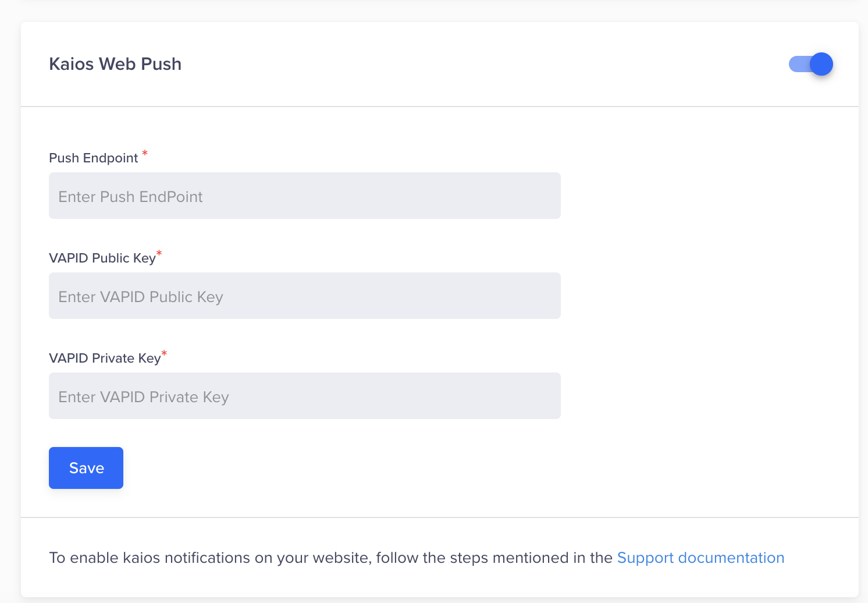868x603 pixels.
Task: Click the Push Endpoint input field
Action: point(305,196)
